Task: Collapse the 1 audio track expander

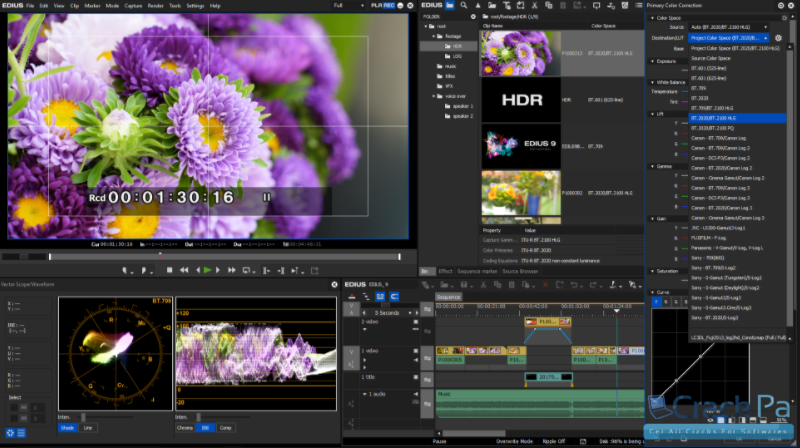Action: 364,394
